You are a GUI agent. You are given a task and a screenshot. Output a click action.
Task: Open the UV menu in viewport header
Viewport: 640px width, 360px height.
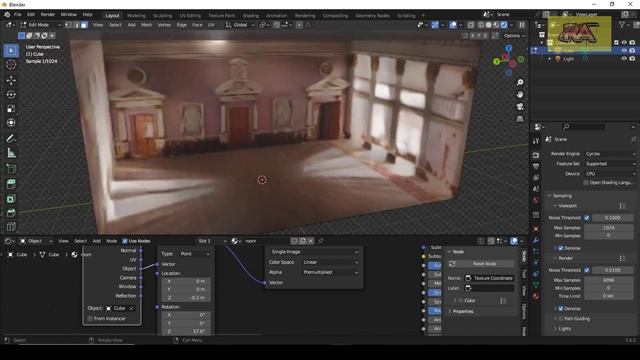pos(211,25)
